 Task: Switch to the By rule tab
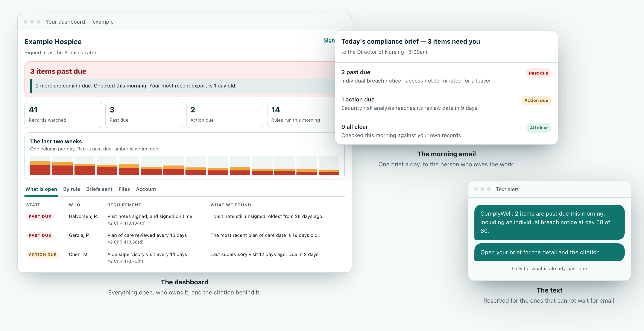71,189
